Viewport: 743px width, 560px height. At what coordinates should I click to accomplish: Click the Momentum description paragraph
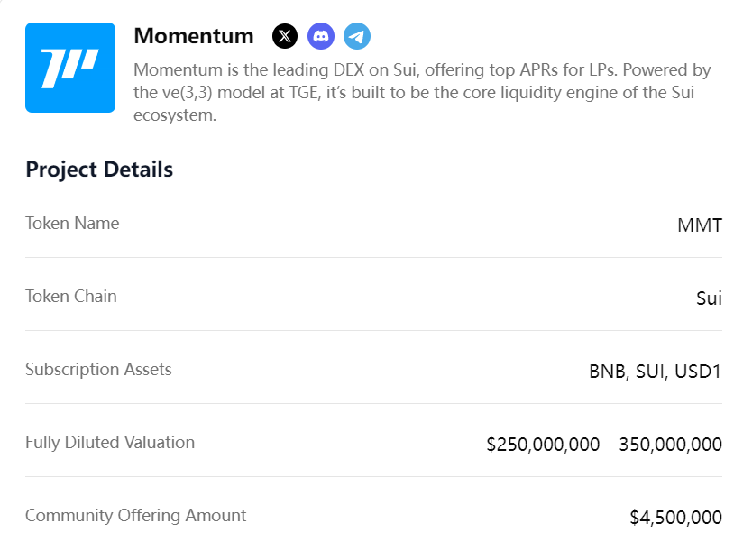click(x=422, y=92)
